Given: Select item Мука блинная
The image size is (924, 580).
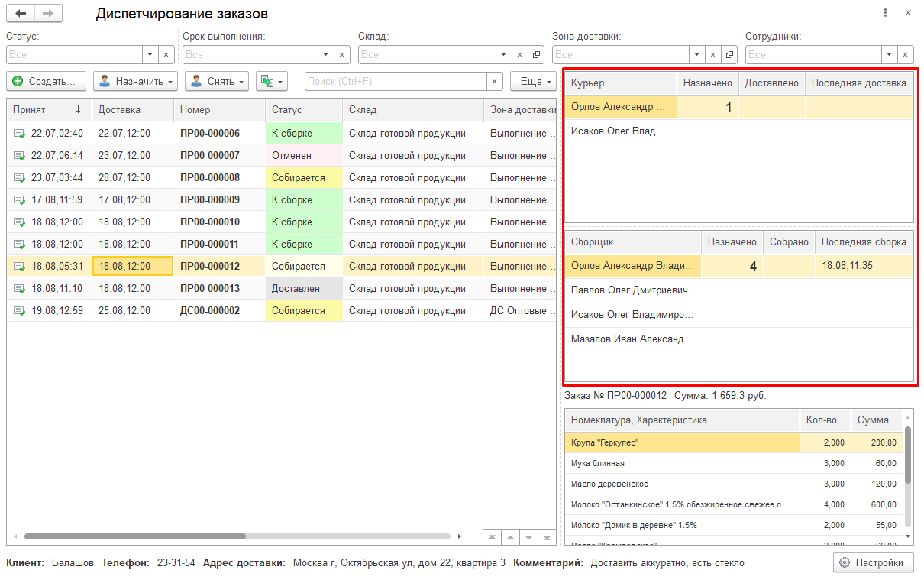Looking at the screenshot, I should 733,463.
